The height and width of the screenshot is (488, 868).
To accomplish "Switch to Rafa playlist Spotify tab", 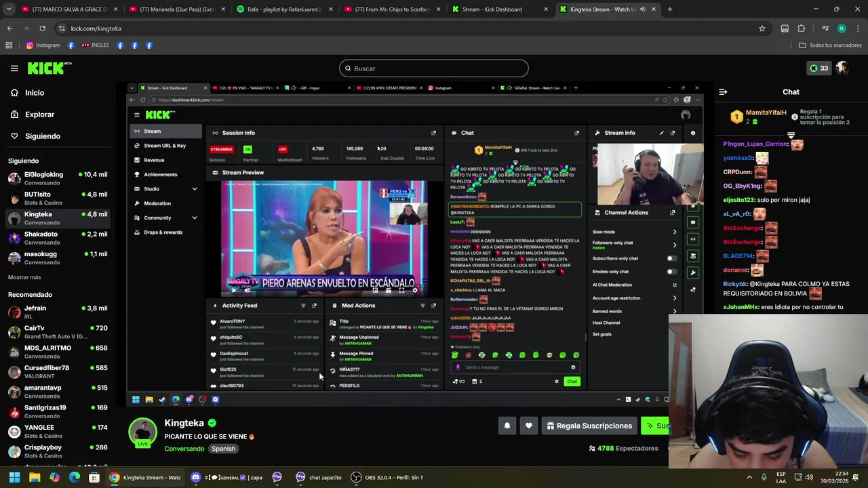I will pos(283,9).
